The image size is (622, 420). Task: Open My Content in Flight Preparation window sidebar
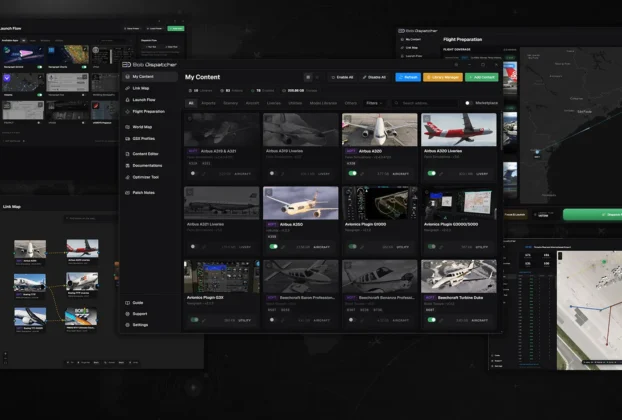[x=413, y=39]
